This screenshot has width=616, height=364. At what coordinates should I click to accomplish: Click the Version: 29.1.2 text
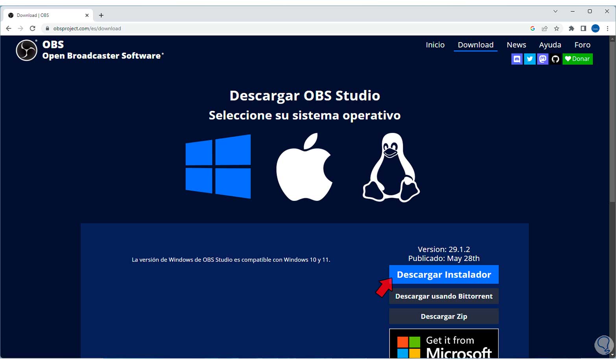coord(444,249)
